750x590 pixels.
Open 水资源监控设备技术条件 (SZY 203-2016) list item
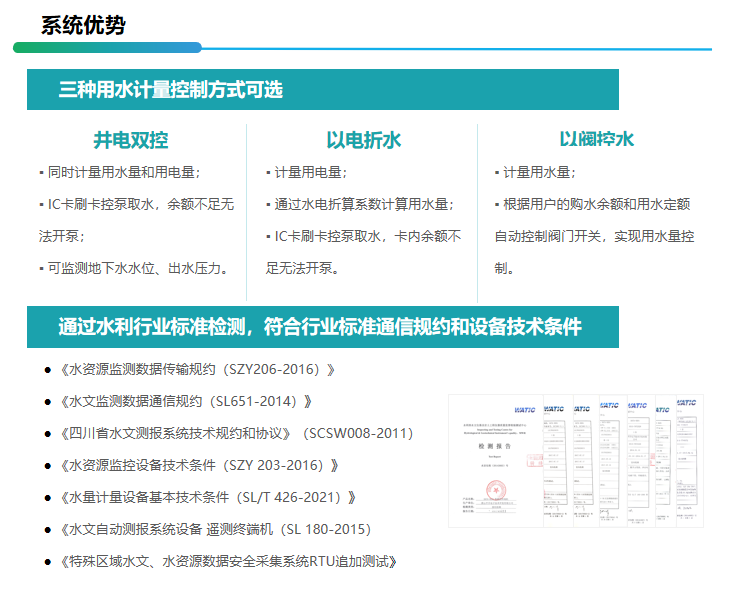point(199,465)
